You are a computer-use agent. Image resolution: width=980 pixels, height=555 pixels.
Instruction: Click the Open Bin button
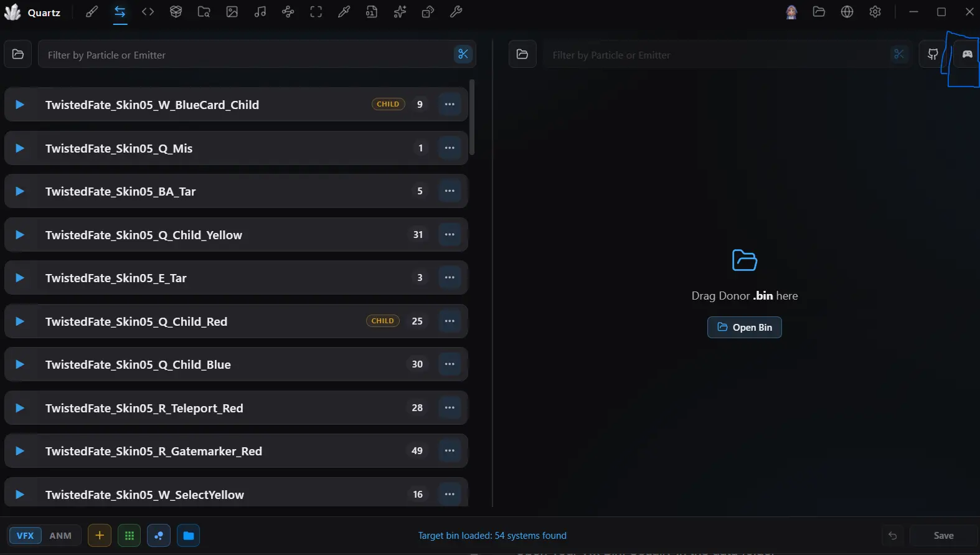click(x=744, y=327)
